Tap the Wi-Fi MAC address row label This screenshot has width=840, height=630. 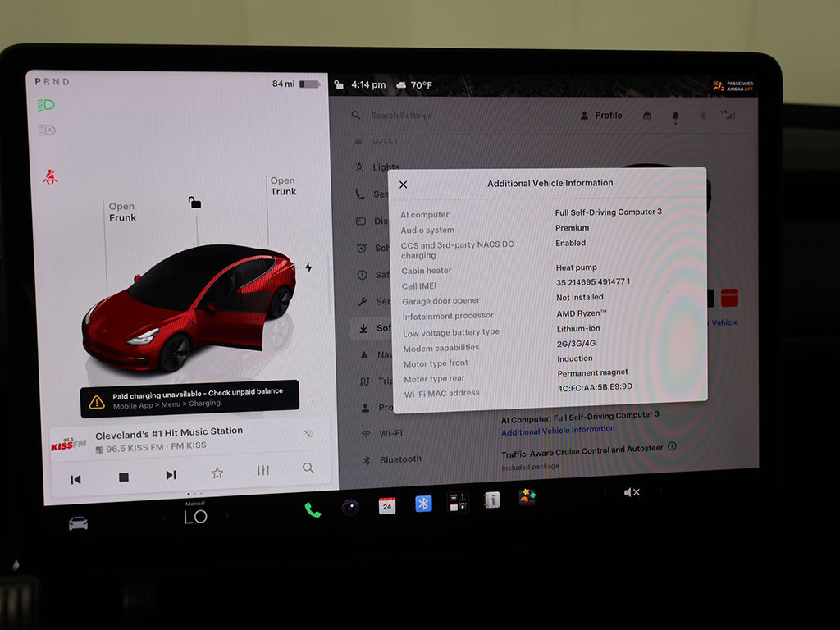click(441, 393)
